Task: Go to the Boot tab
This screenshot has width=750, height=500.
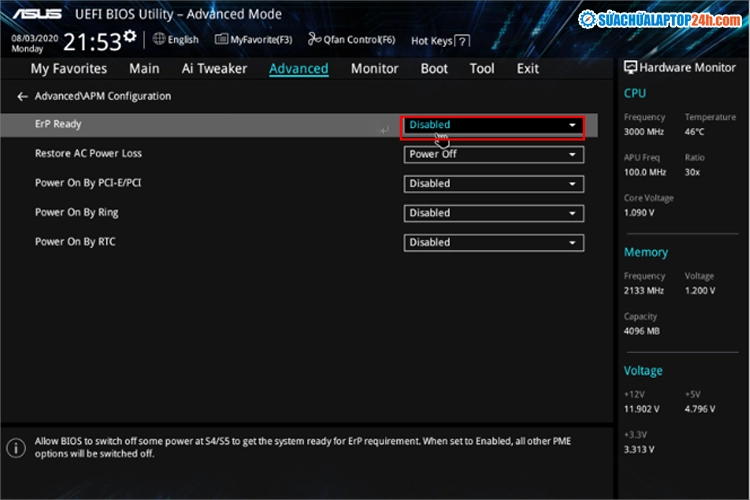Action: [x=434, y=68]
